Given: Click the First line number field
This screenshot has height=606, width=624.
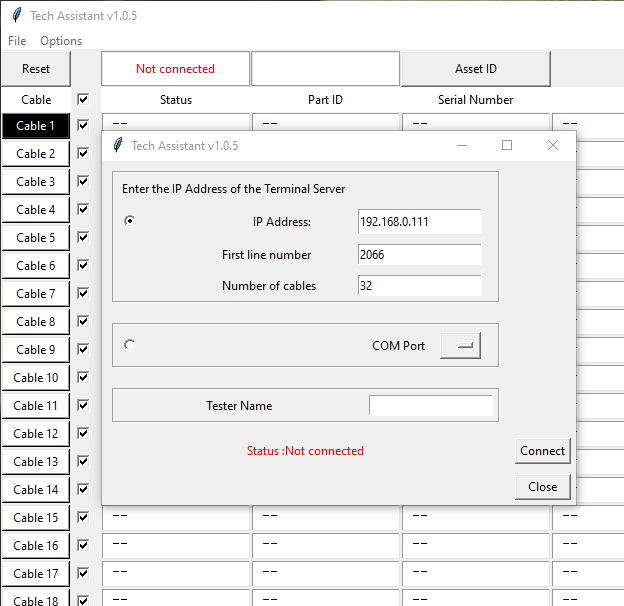Looking at the screenshot, I should tap(419, 255).
